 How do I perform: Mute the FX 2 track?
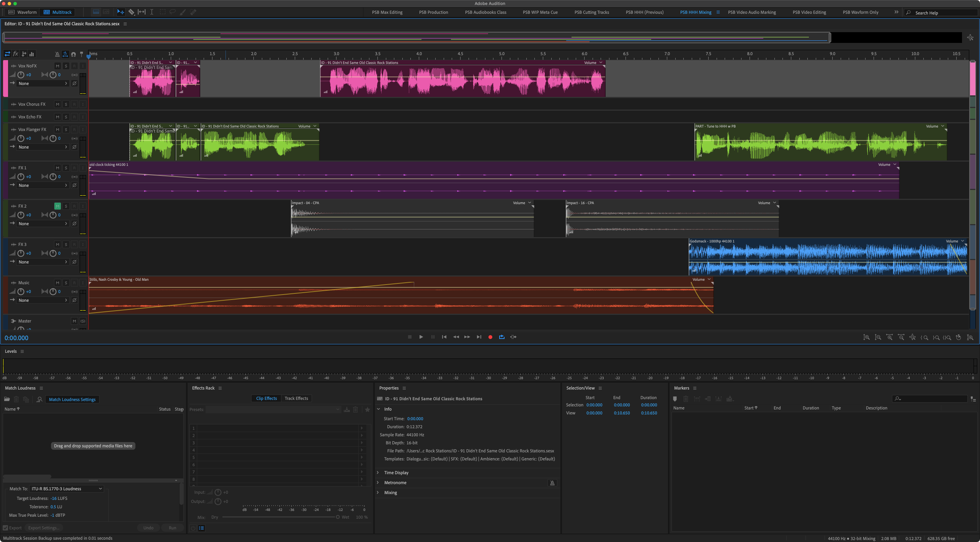(x=57, y=206)
